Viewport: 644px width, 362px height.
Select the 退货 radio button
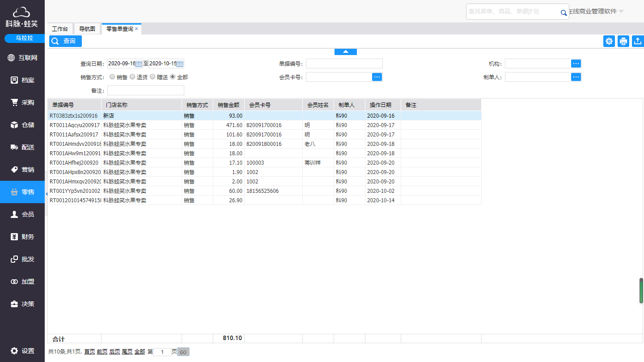132,77
